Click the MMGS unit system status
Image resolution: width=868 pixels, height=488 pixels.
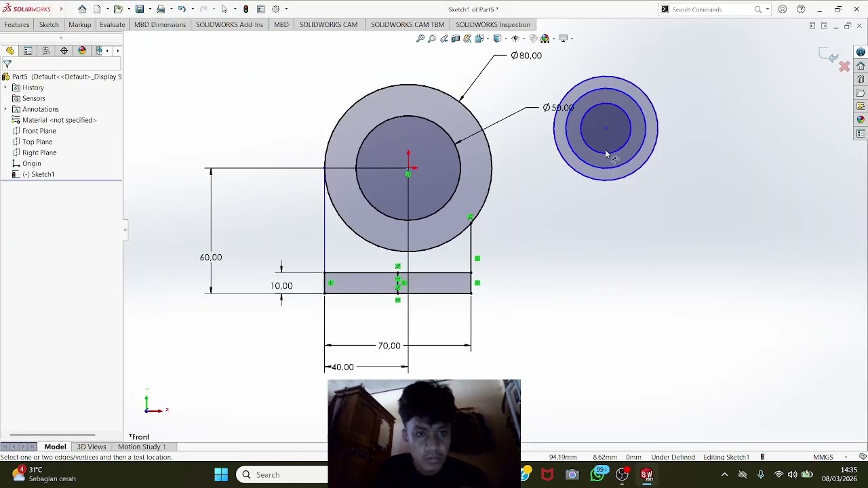(823, 457)
